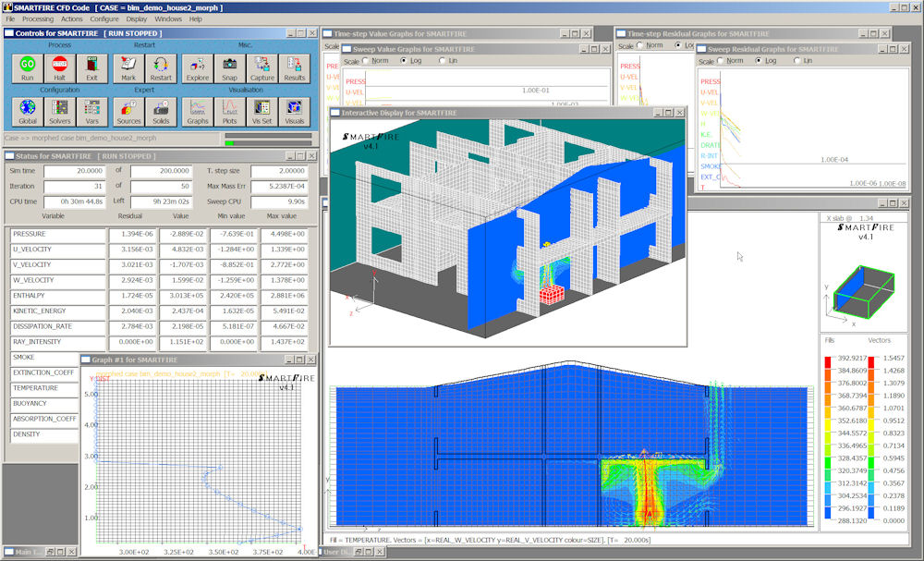Open the Sources expert icon
This screenshot has width=924, height=561.
(128, 112)
